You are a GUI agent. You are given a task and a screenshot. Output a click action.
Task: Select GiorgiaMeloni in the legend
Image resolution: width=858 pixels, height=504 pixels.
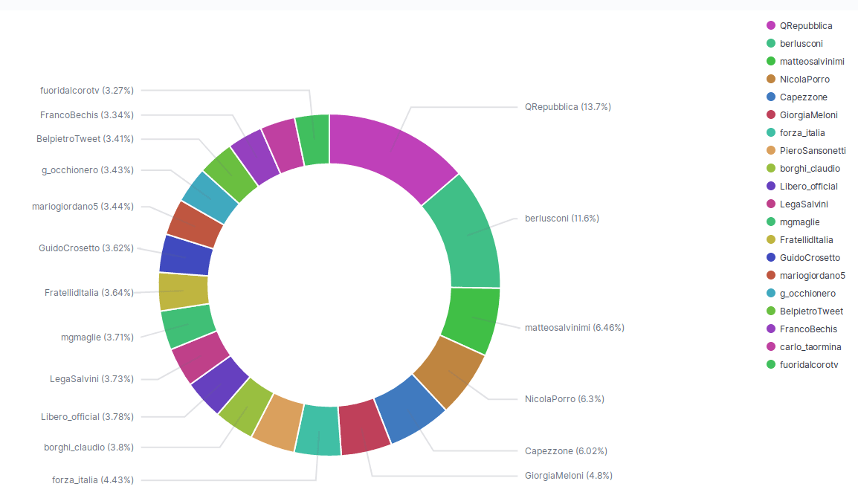pos(808,115)
